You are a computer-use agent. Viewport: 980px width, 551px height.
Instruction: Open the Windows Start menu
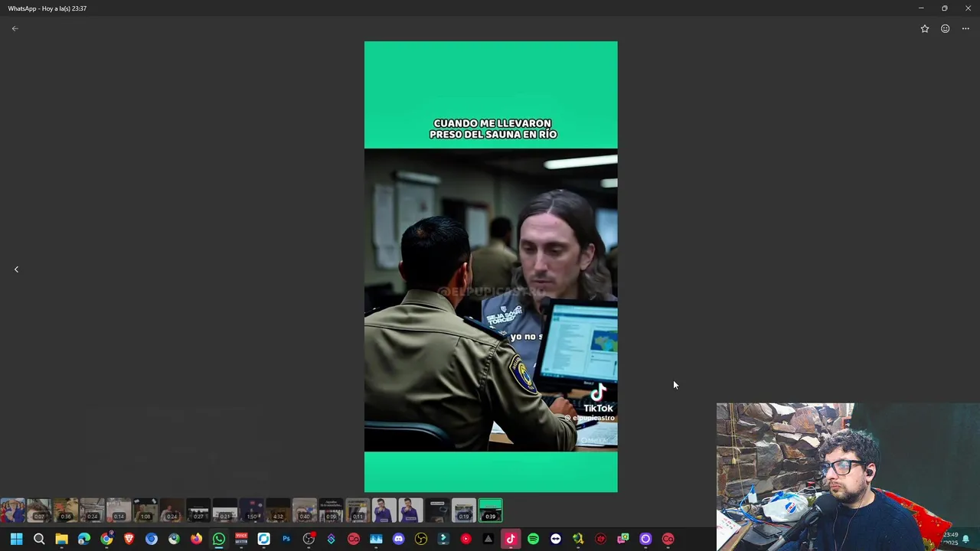coord(16,539)
